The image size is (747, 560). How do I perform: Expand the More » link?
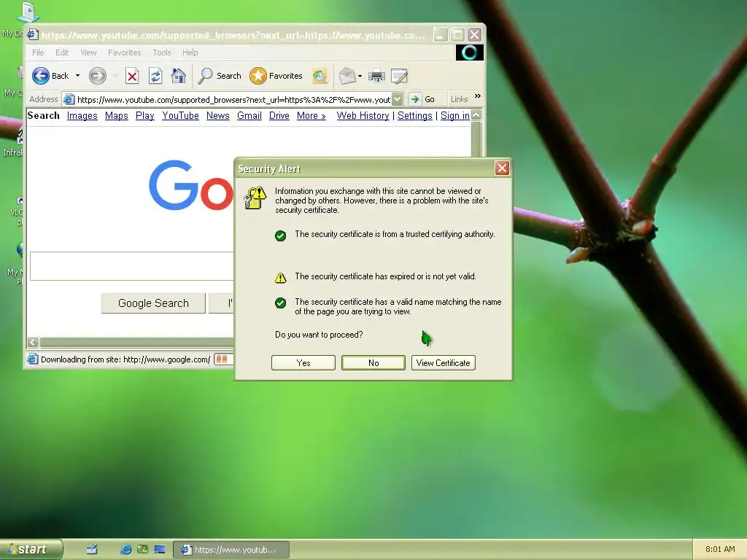(311, 116)
